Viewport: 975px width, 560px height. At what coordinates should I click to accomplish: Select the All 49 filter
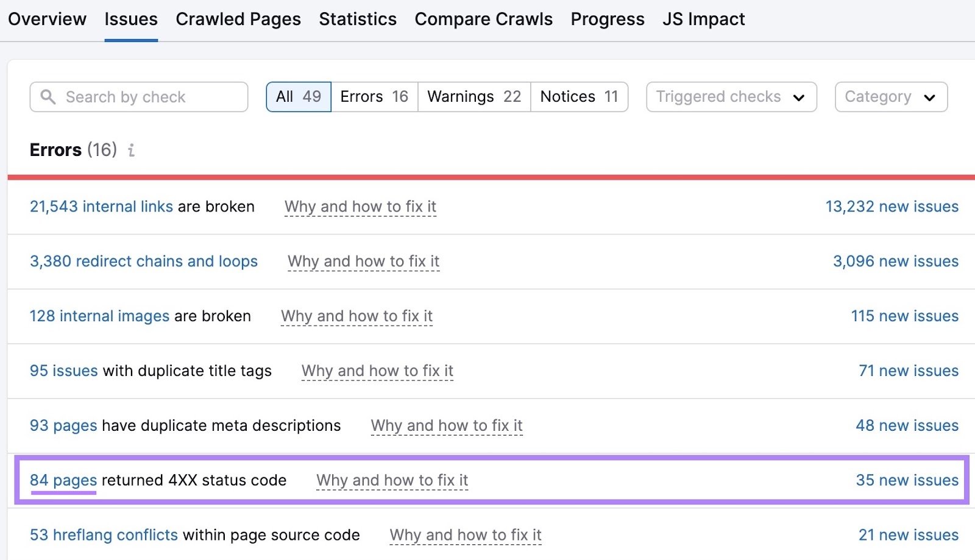click(299, 97)
